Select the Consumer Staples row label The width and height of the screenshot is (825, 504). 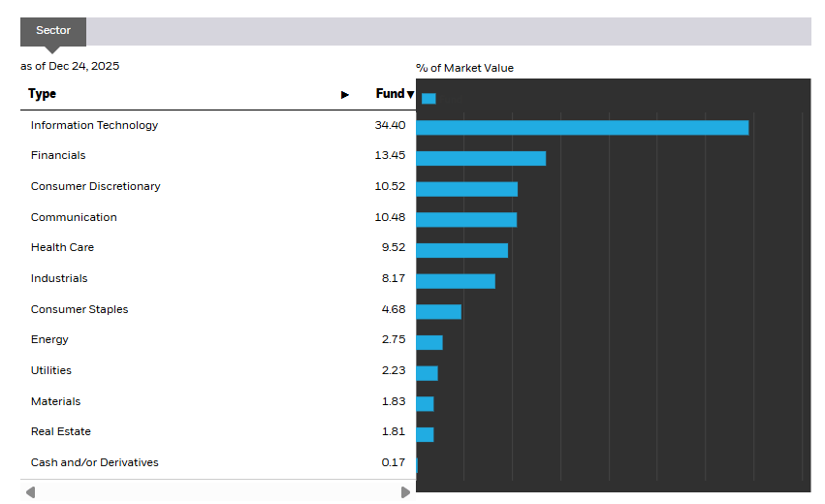(x=79, y=309)
